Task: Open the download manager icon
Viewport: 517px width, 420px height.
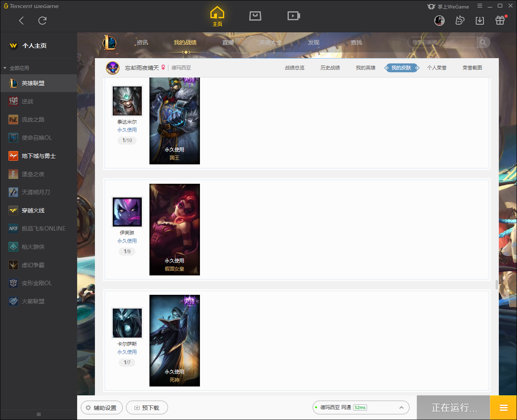Action: pyautogui.click(x=480, y=21)
